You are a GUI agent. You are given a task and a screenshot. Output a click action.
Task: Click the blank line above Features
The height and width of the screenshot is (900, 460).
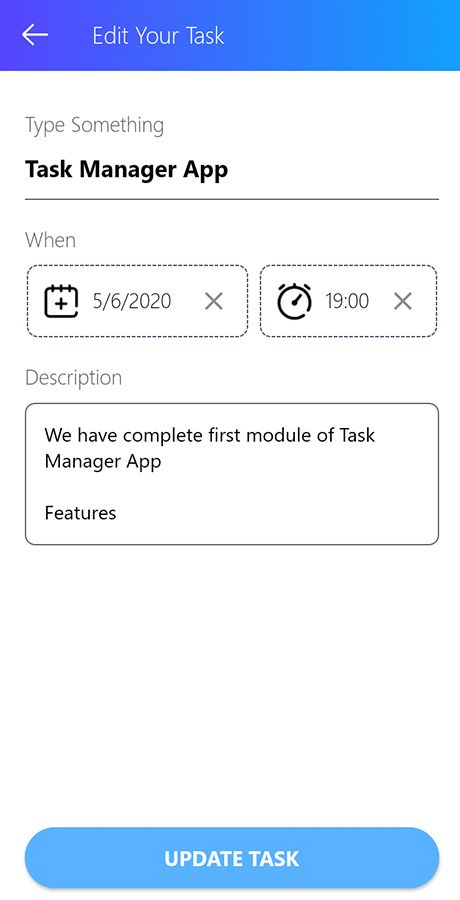pos(232,487)
